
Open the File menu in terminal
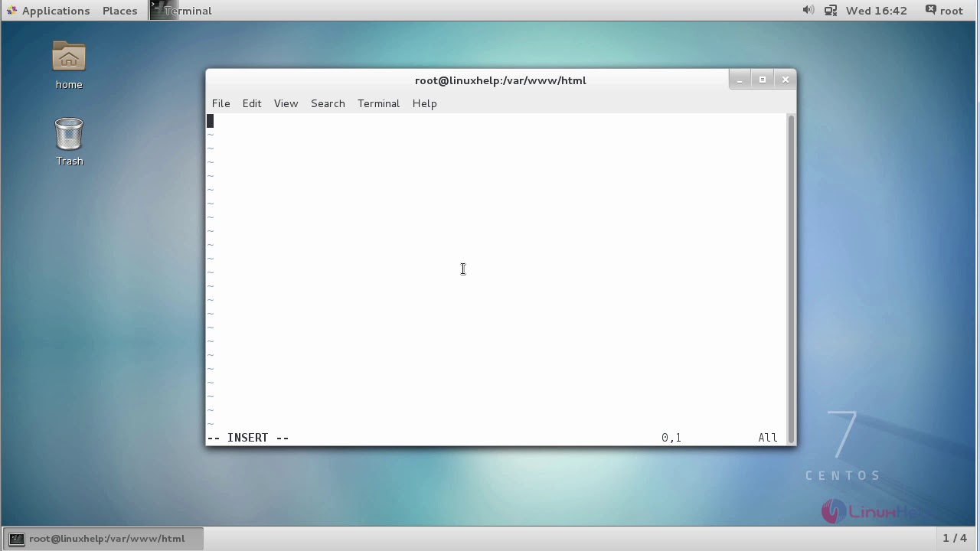tap(220, 103)
